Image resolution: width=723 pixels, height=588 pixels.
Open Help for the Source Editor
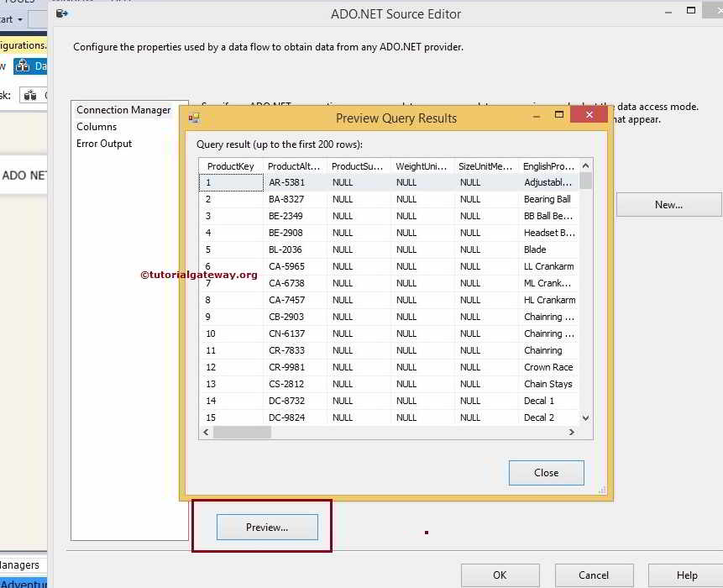click(x=687, y=575)
